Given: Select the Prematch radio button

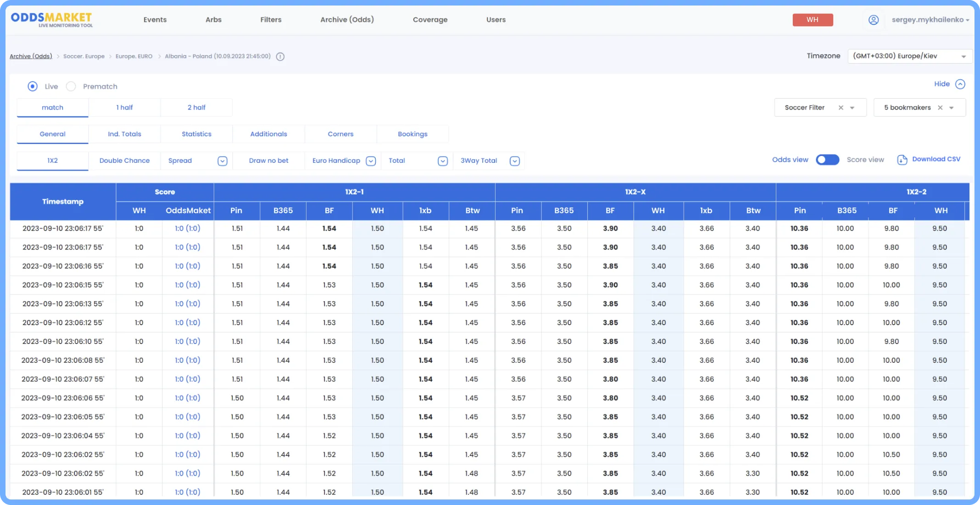Looking at the screenshot, I should pos(71,86).
